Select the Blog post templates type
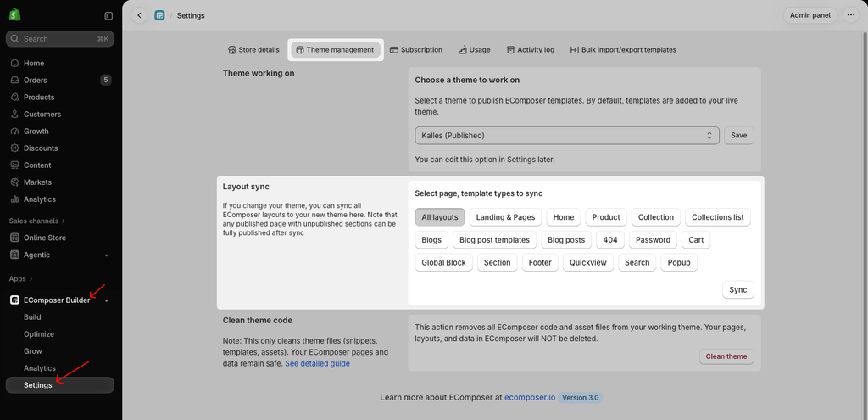 [495, 240]
